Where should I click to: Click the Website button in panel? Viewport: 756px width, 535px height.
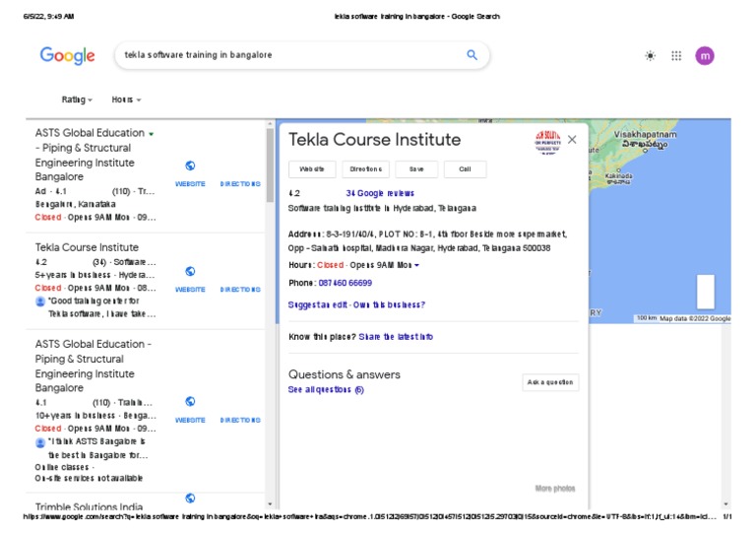click(312, 169)
